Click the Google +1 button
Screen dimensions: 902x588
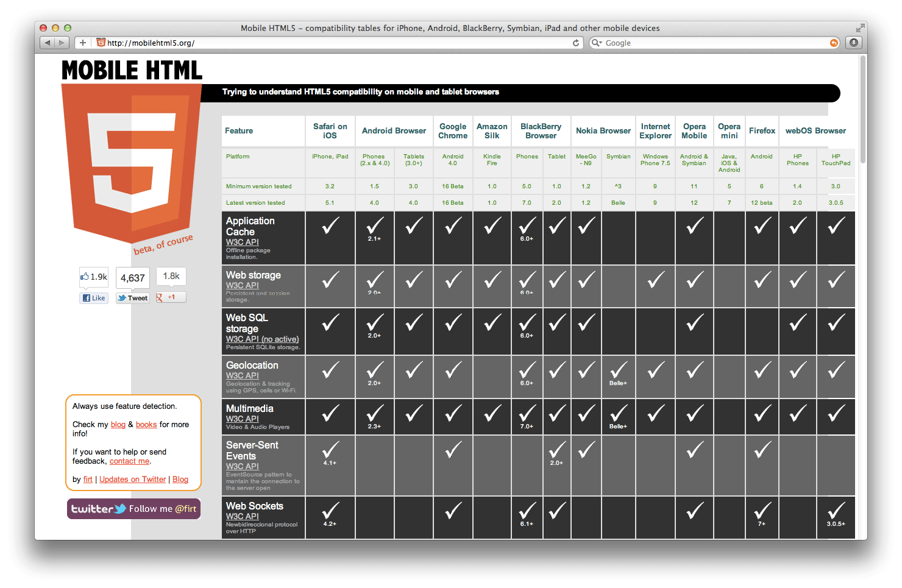(x=171, y=297)
